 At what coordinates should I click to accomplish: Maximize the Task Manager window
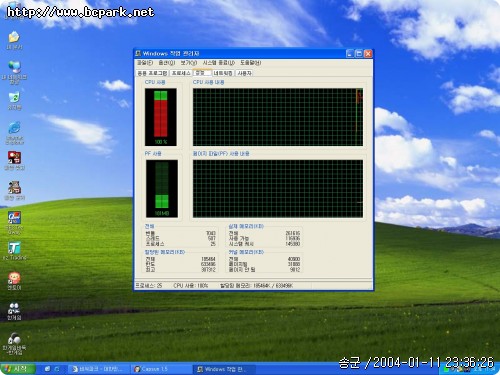[x=359, y=53]
